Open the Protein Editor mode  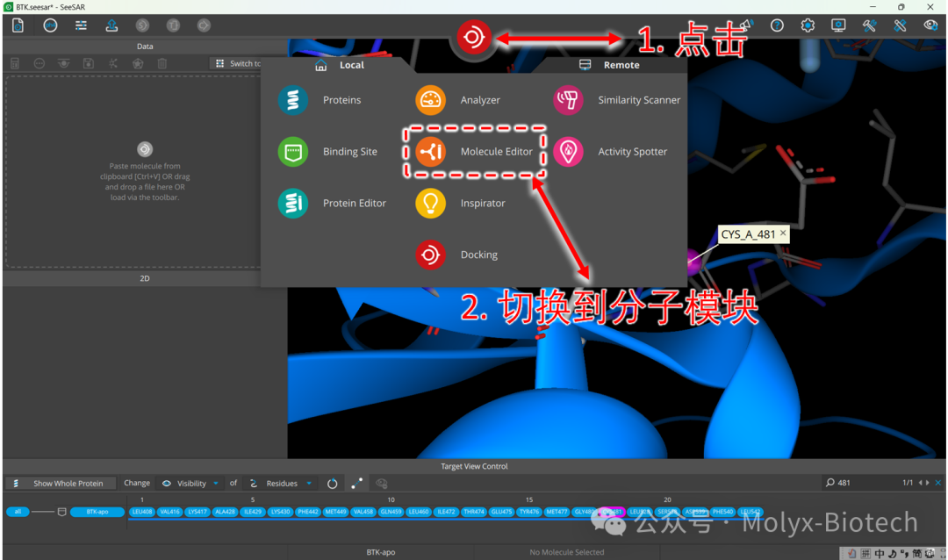tap(333, 203)
